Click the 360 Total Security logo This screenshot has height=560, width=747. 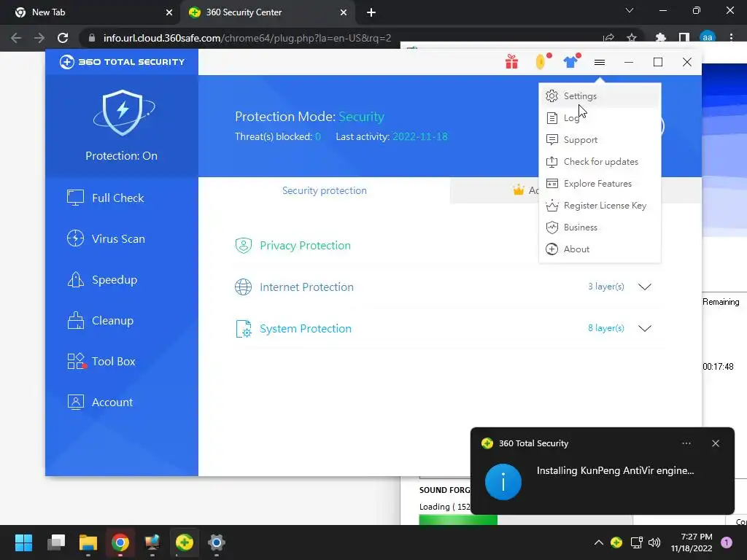point(122,62)
